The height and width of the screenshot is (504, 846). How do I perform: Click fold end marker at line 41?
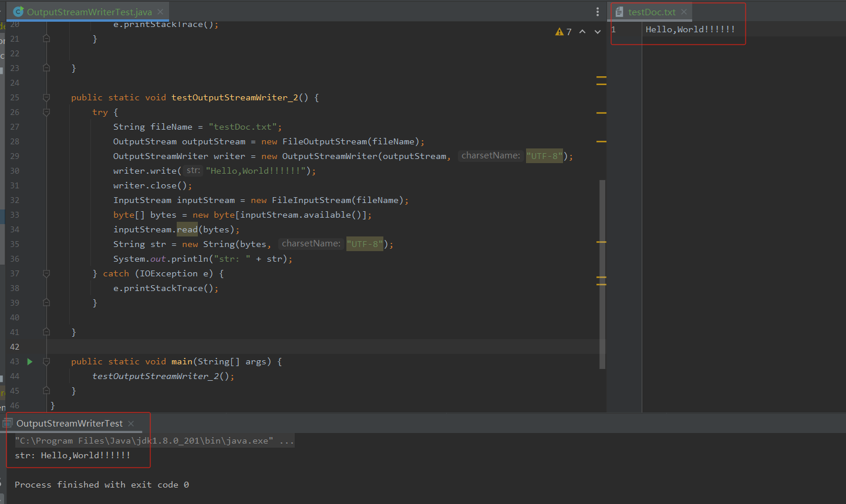46,332
